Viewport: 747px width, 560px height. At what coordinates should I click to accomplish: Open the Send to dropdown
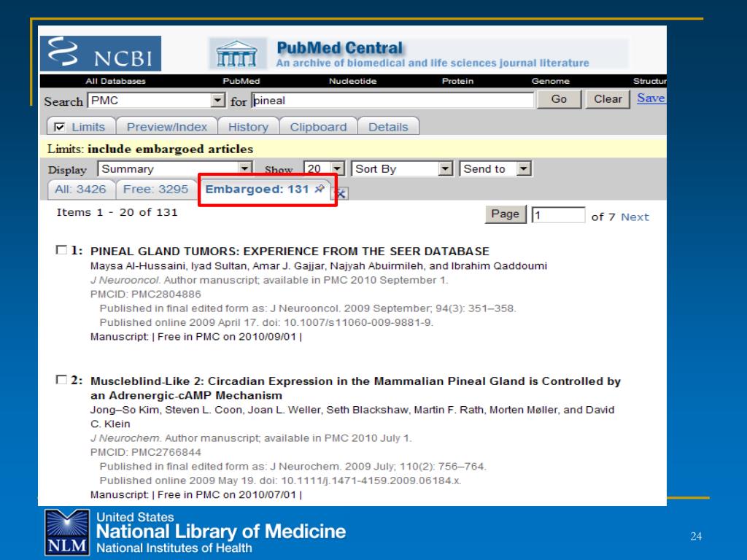495,168
